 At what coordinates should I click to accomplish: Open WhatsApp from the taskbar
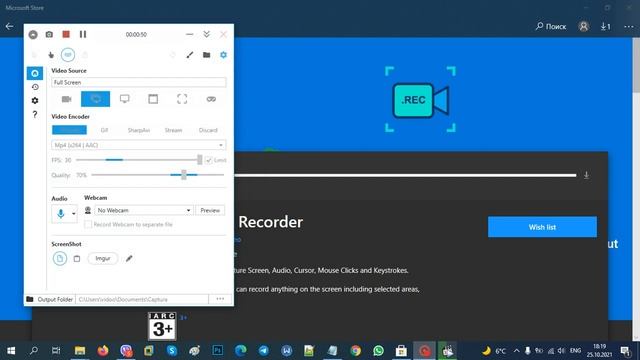(x=378, y=351)
